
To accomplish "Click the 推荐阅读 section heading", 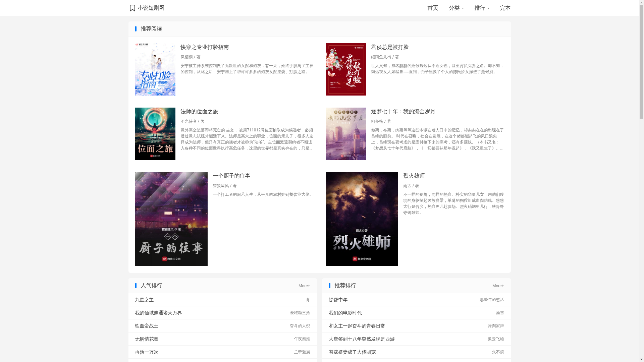I will coord(151,29).
